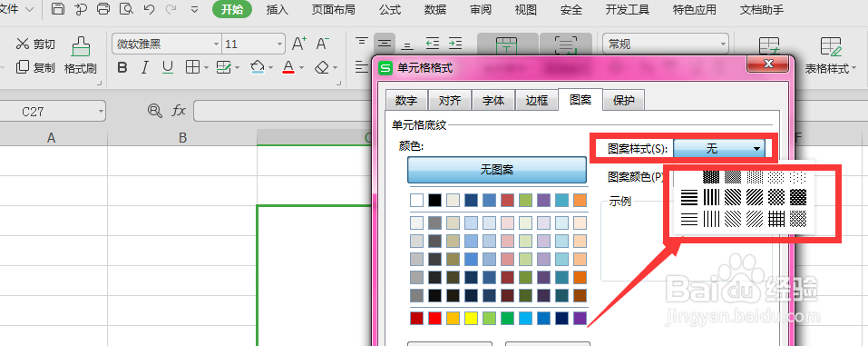Click the Print icon in quick toolbar

pos(103,9)
